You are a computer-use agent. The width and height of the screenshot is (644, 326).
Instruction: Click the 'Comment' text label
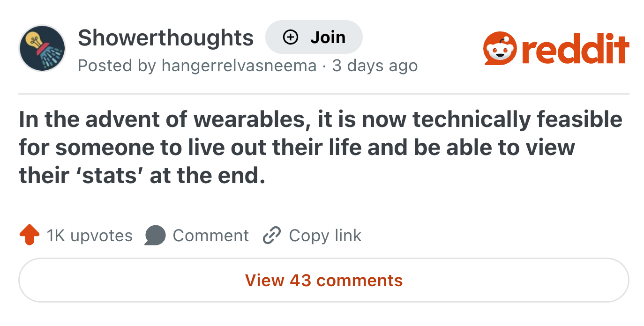coord(211,235)
